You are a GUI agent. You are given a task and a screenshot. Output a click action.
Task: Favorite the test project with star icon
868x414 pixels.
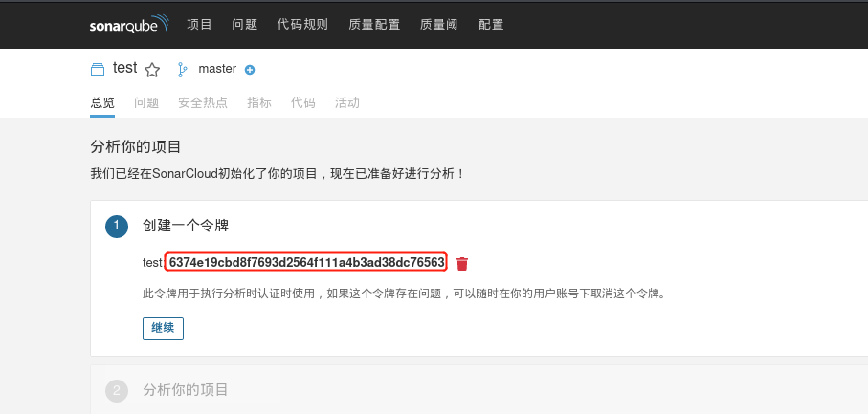[x=152, y=70]
